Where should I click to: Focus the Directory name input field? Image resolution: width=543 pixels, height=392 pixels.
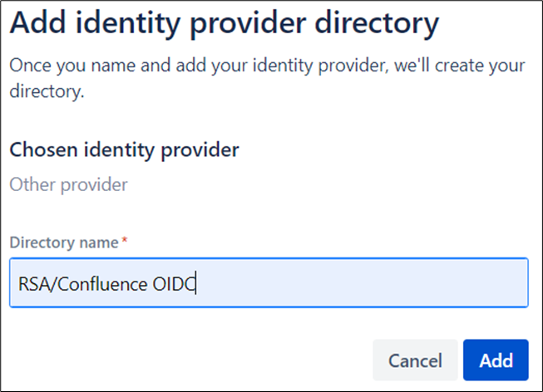click(x=269, y=283)
